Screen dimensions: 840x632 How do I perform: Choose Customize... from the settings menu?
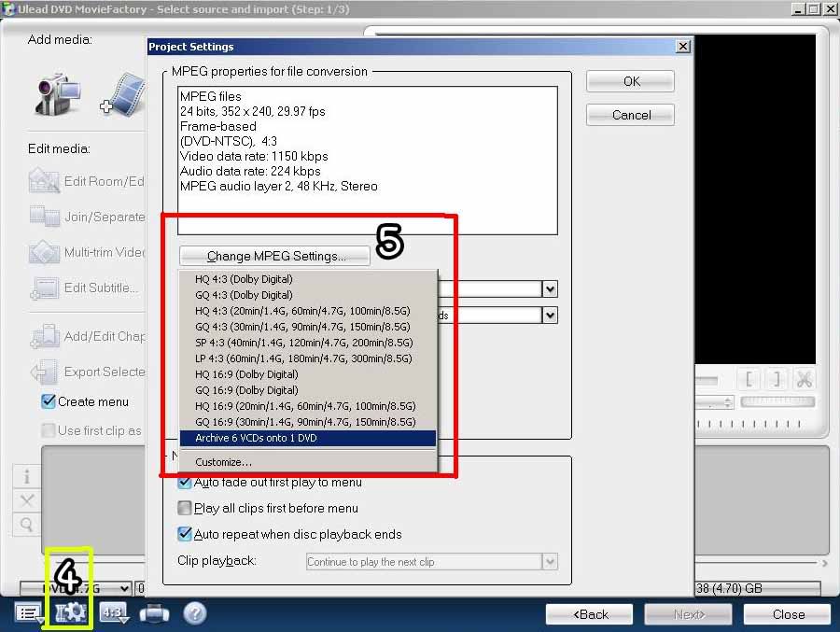223,462
